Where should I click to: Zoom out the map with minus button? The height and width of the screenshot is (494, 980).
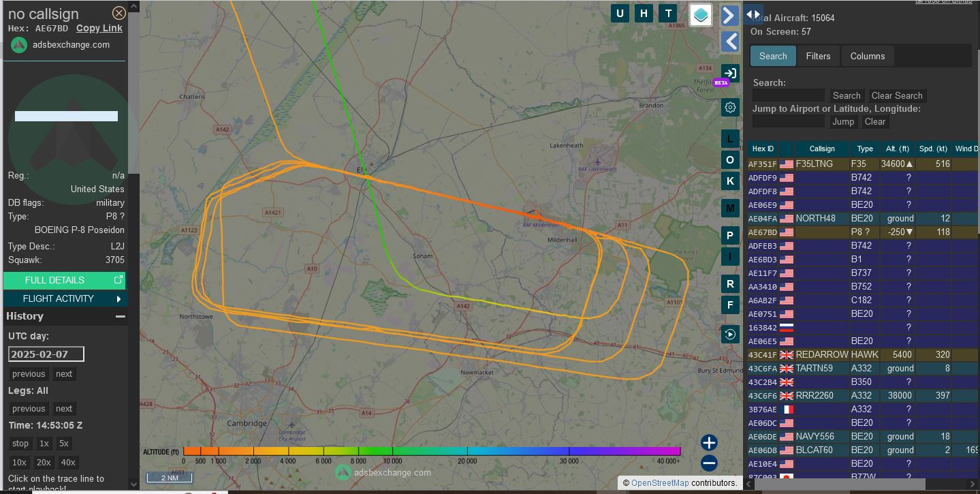pos(709,463)
